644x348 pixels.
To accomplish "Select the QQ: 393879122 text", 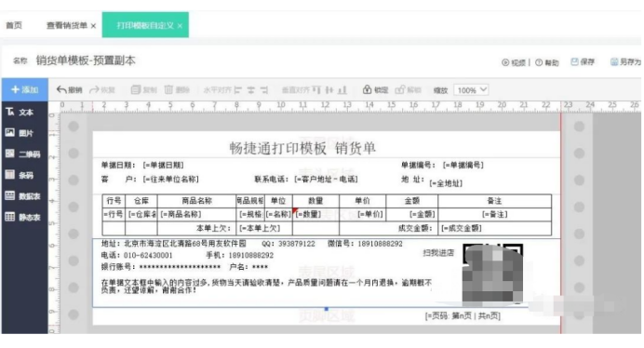I will [x=288, y=244].
